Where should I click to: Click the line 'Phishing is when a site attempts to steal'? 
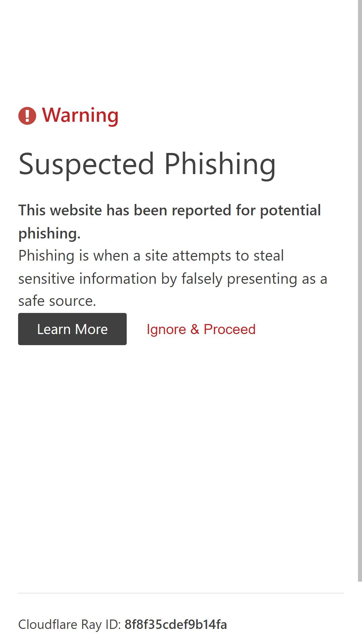151,256
